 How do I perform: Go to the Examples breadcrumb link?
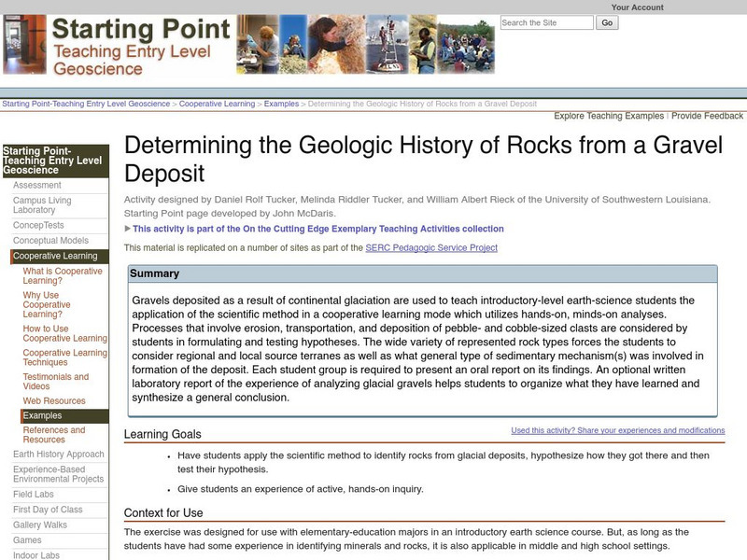[x=281, y=104]
